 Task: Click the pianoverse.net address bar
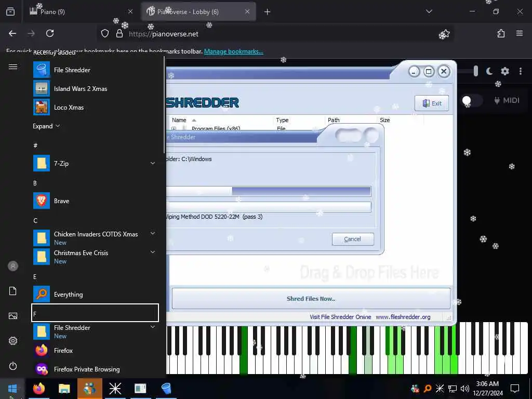[x=275, y=34]
